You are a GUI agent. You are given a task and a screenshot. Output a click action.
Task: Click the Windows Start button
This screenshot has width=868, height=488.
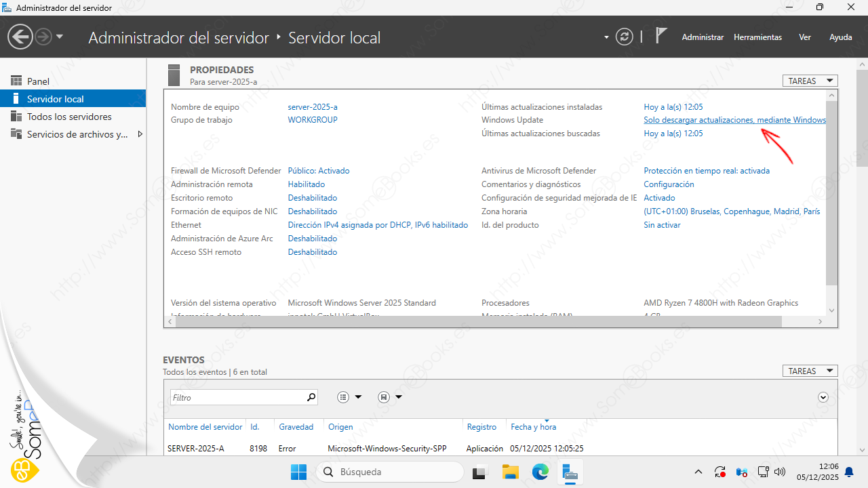(x=298, y=472)
